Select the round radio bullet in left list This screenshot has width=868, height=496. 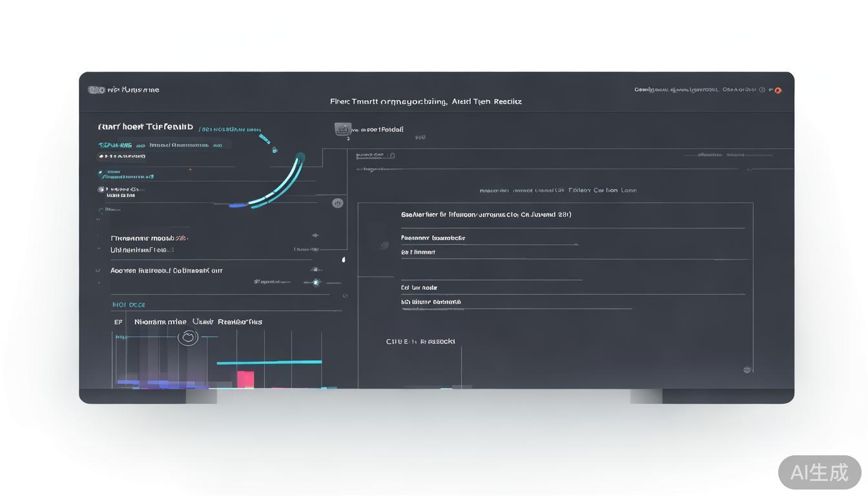point(101,190)
